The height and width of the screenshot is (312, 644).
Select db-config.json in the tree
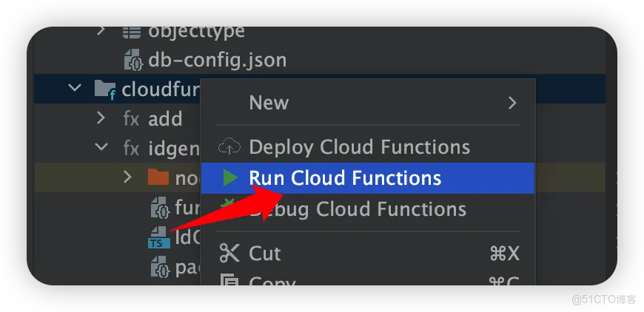pos(217,60)
